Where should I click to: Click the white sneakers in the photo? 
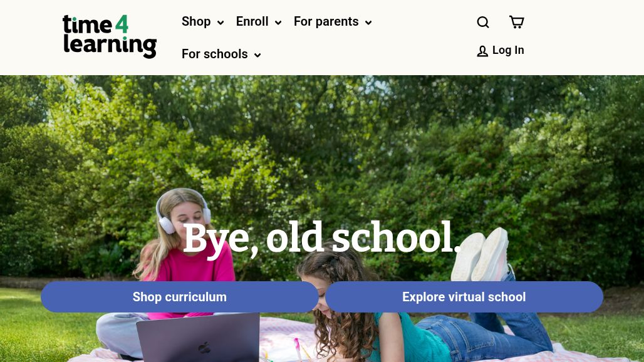click(480, 254)
